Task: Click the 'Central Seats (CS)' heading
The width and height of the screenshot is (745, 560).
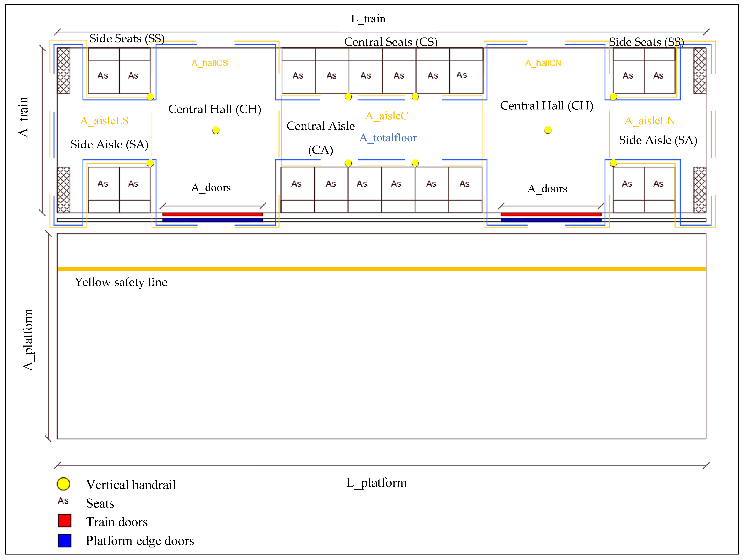Action: 391,42
